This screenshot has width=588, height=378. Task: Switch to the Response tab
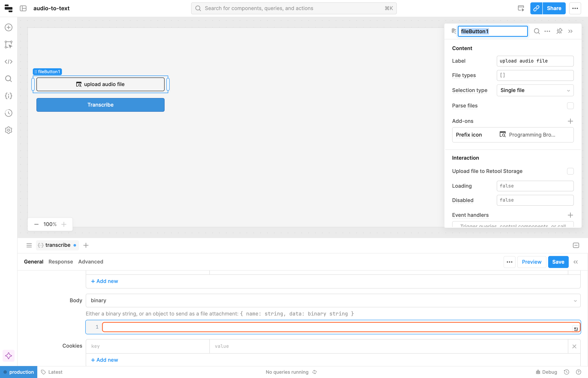click(61, 262)
